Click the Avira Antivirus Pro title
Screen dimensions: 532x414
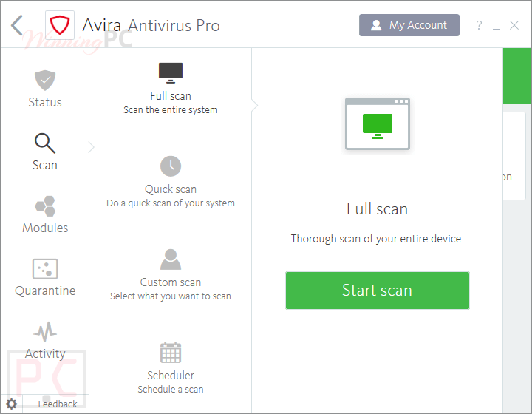151,25
